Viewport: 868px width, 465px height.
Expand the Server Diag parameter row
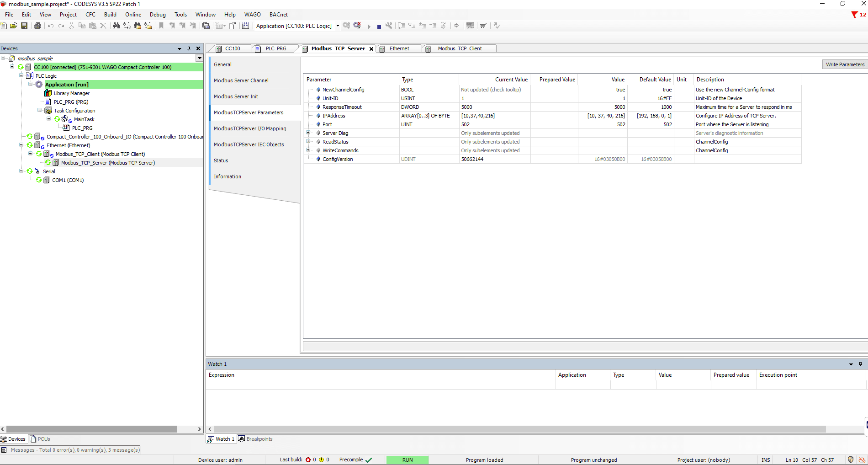[x=308, y=133]
